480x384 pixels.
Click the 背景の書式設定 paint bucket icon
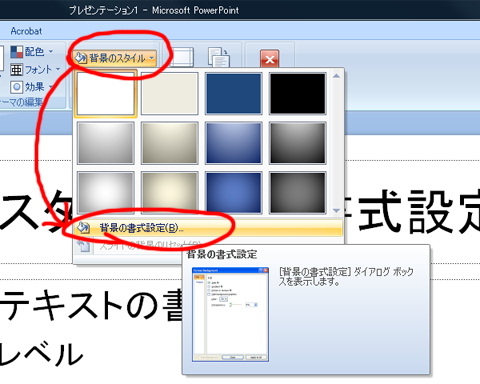pos(83,228)
